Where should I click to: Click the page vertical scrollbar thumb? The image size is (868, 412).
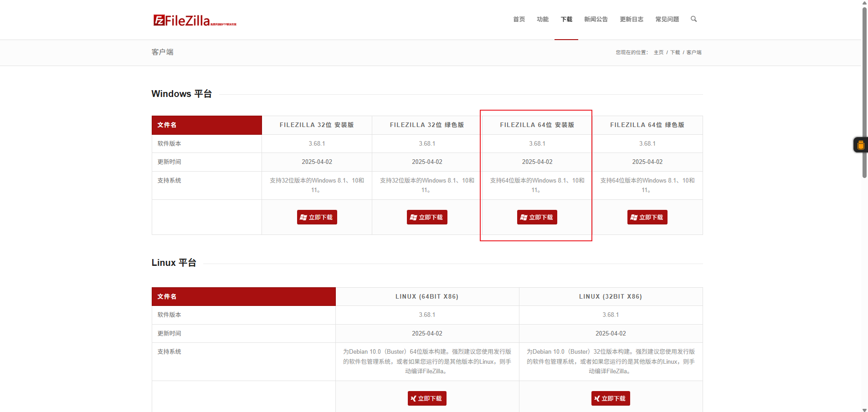coord(864,92)
